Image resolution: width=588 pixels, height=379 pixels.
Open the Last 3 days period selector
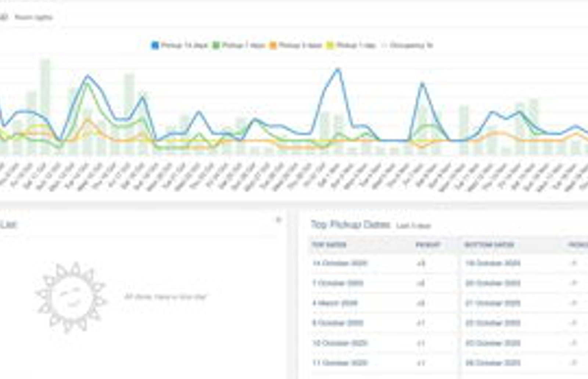coord(413,226)
